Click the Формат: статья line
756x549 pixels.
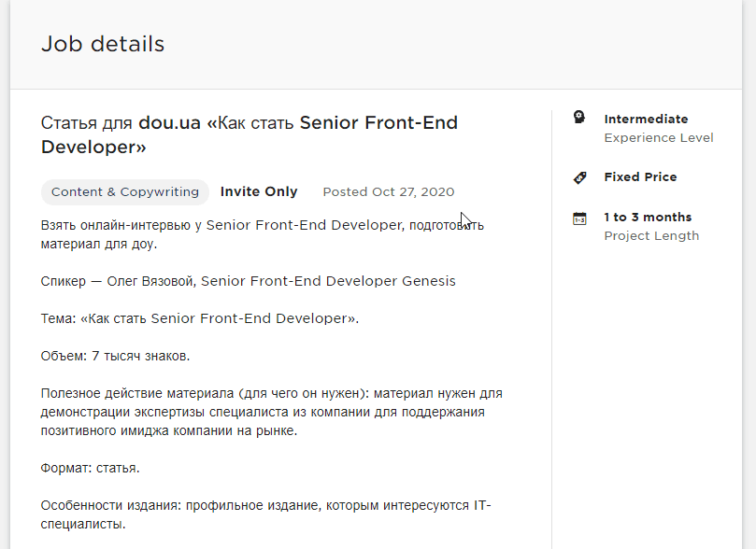[90, 468]
